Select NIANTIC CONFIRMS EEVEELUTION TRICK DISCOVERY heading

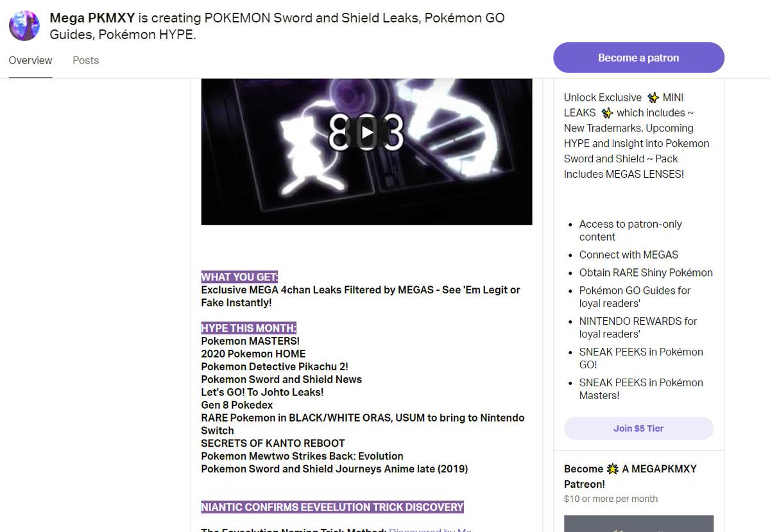coord(332,507)
